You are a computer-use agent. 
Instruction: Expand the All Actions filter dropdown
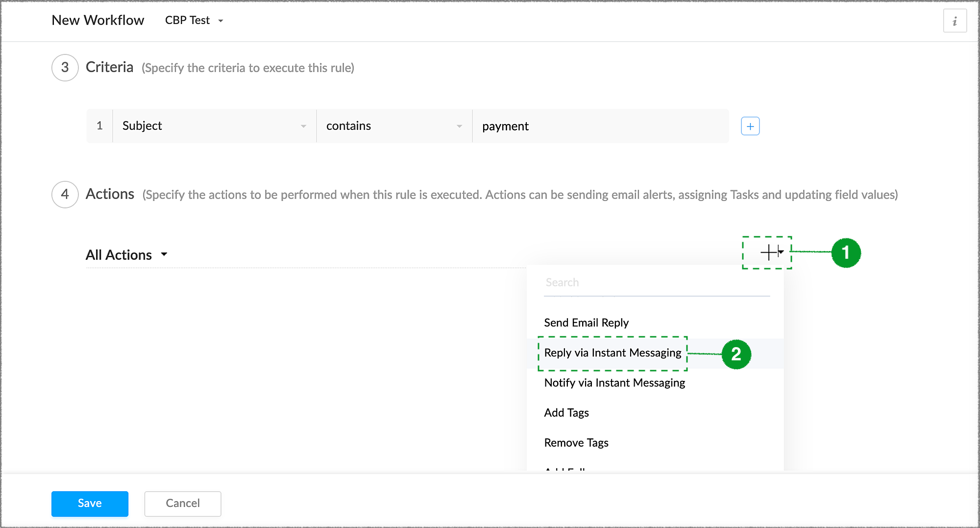126,255
